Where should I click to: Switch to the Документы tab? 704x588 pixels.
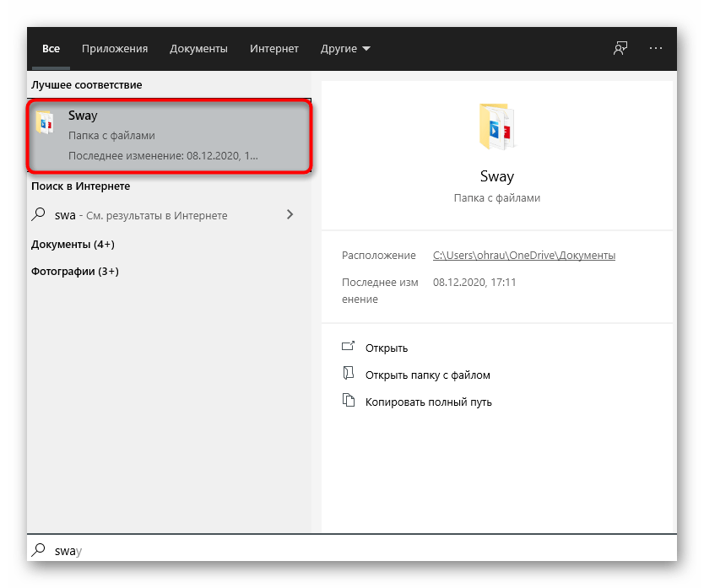(198, 49)
